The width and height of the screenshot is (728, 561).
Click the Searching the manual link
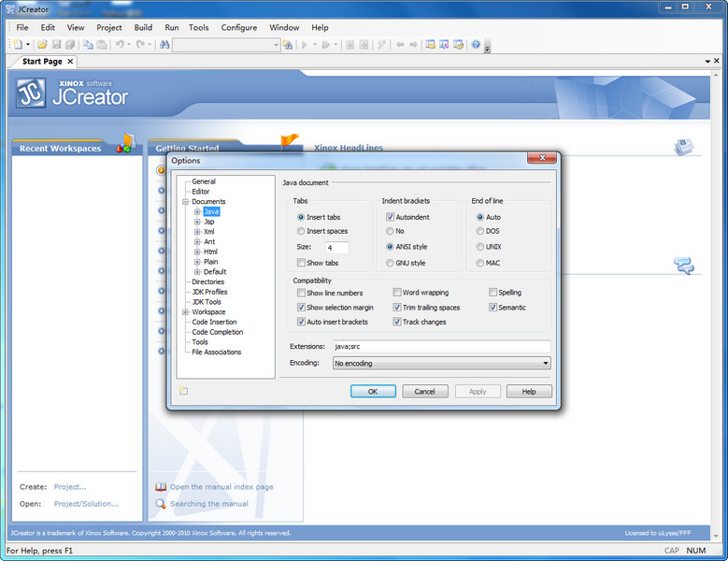(x=209, y=503)
